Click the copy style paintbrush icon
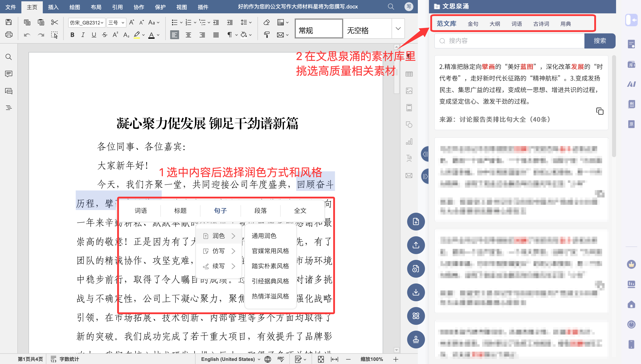The image size is (641, 364). click(267, 35)
